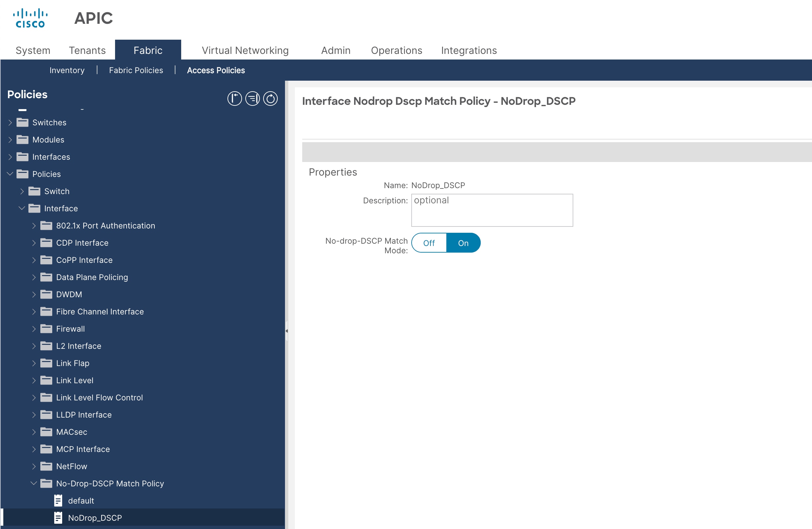Click the sidebar collapse handle

(287, 330)
